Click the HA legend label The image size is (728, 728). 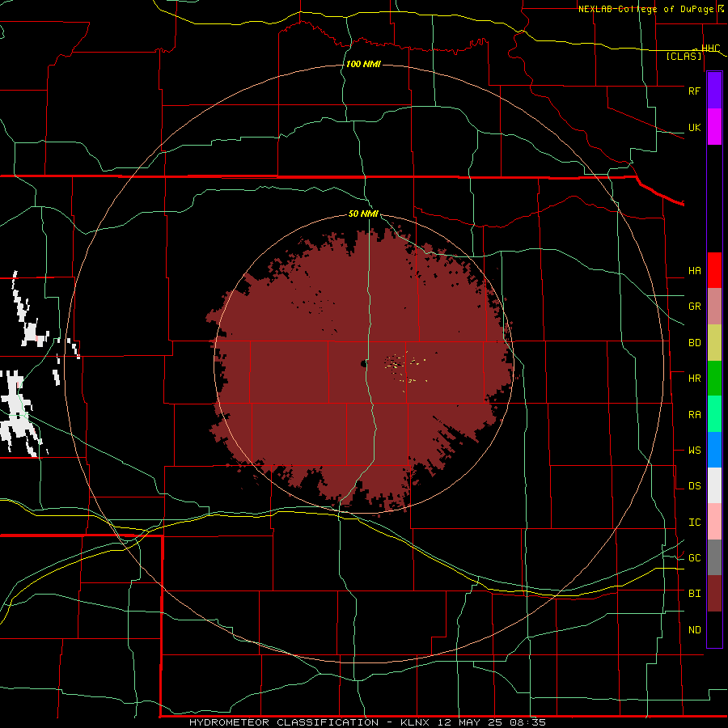pyautogui.click(x=694, y=270)
